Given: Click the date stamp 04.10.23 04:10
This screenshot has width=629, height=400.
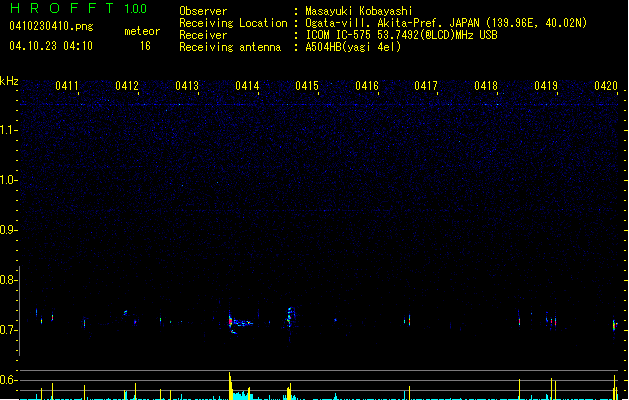Looking at the screenshot, I should pos(51,46).
